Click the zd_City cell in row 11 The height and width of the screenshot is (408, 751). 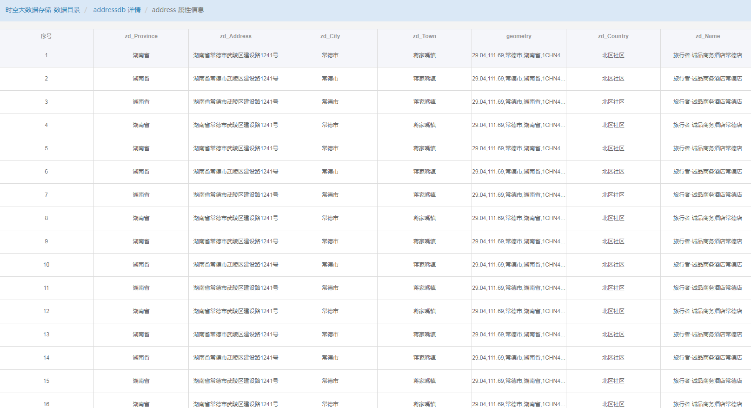tap(330, 288)
